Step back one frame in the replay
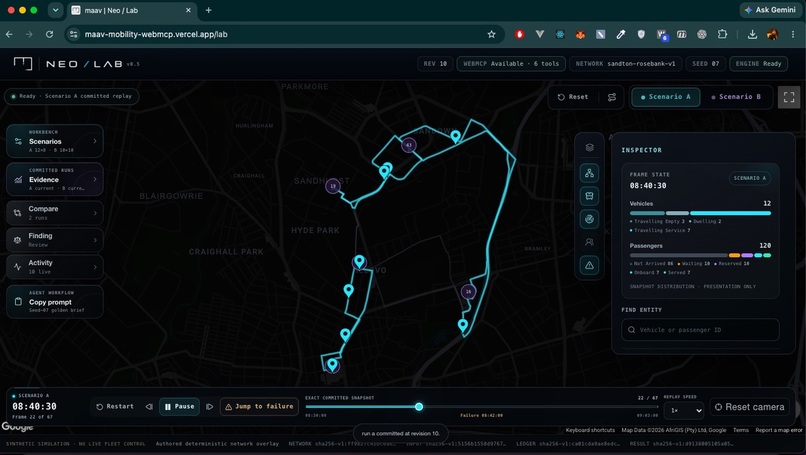The width and height of the screenshot is (806, 455). coord(149,407)
